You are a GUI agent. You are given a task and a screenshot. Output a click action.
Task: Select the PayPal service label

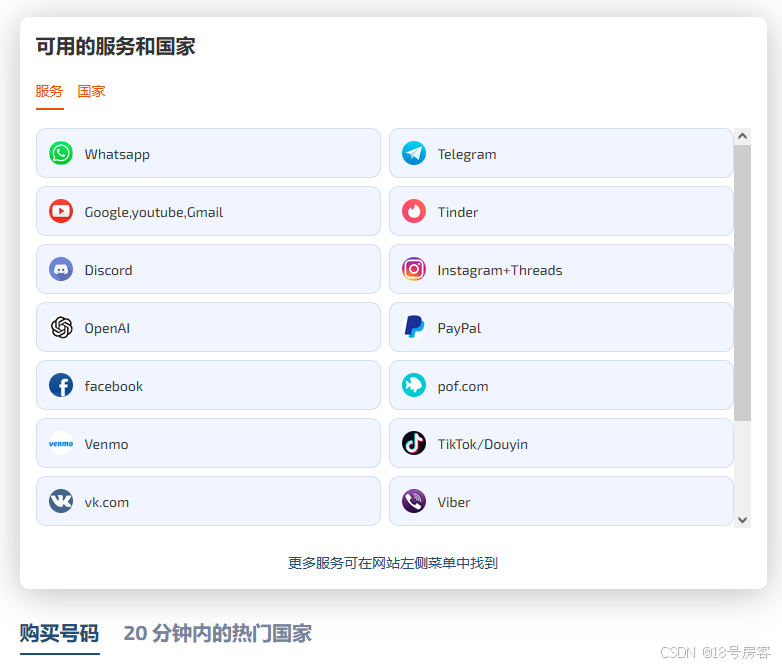459,328
